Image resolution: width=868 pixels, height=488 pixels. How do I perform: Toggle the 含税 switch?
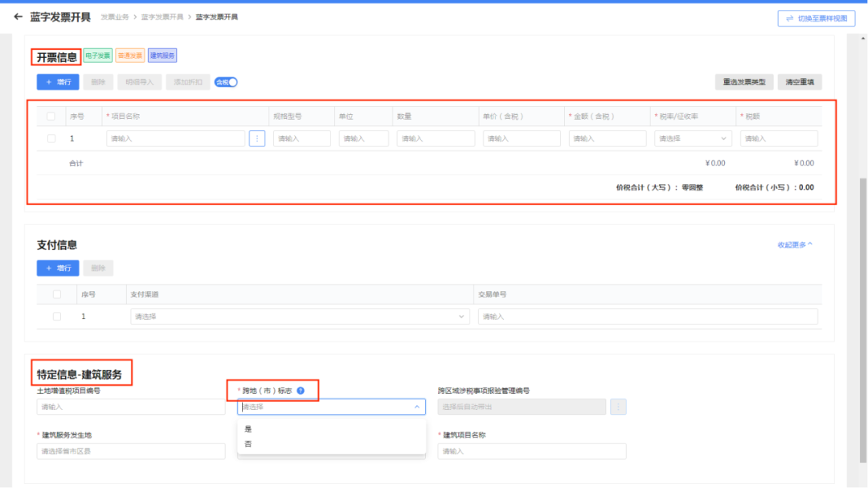pyautogui.click(x=226, y=82)
